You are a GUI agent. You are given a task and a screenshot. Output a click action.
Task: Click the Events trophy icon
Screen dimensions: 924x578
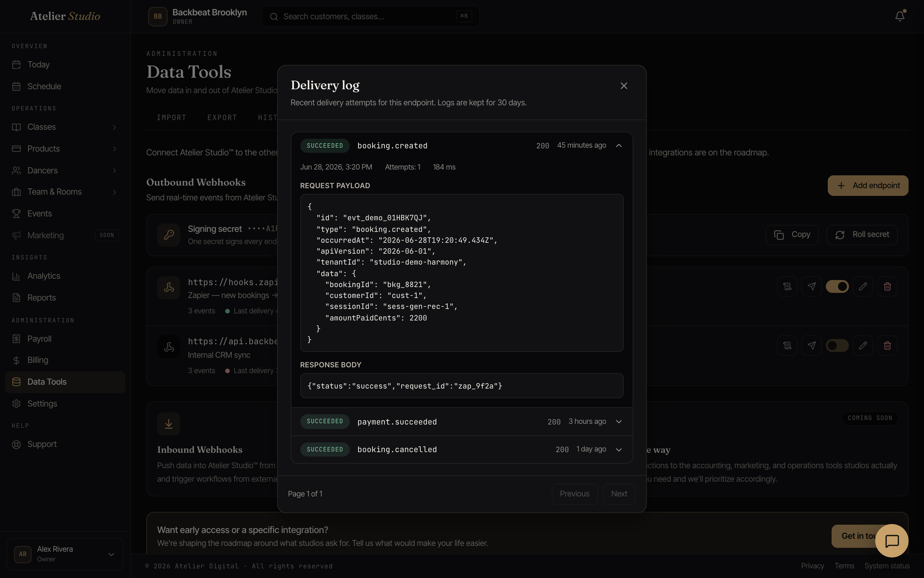point(16,214)
